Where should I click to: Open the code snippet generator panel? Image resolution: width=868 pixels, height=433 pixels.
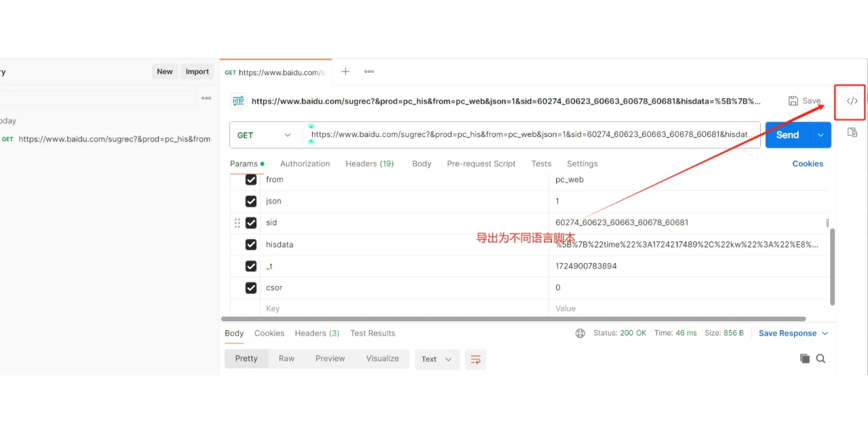coord(851,101)
